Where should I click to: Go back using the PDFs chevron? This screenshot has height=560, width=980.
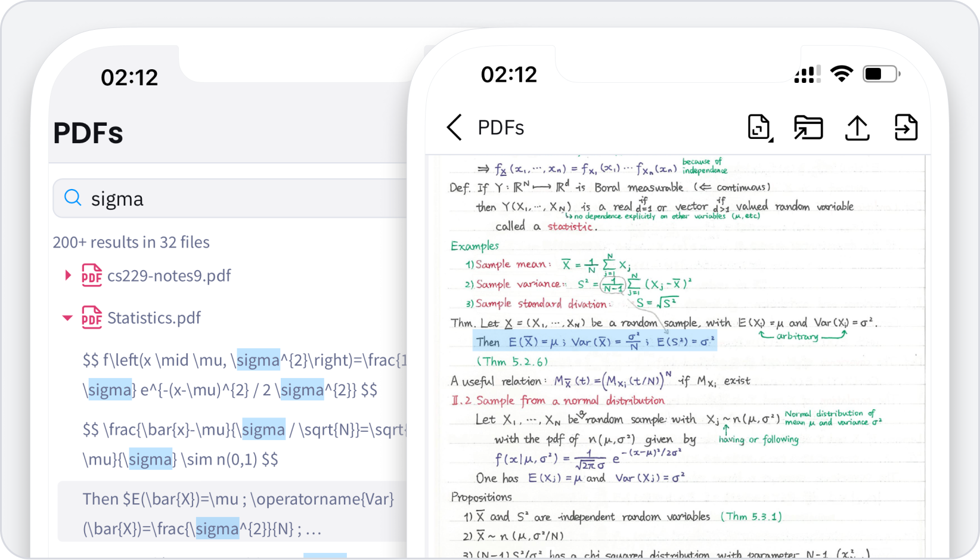click(454, 127)
